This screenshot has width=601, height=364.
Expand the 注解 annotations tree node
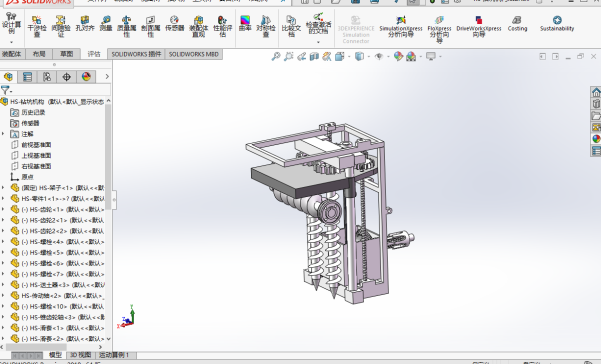(x=3, y=134)
